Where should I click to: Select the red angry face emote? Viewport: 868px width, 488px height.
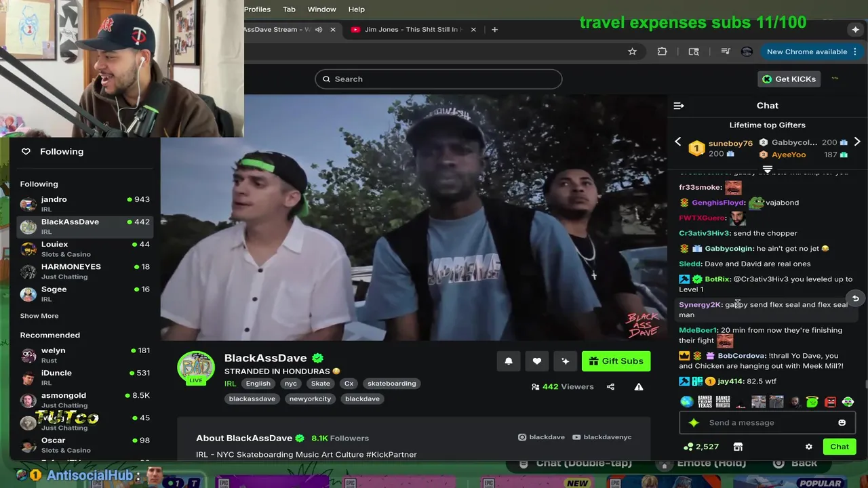[x=830, y=402]
